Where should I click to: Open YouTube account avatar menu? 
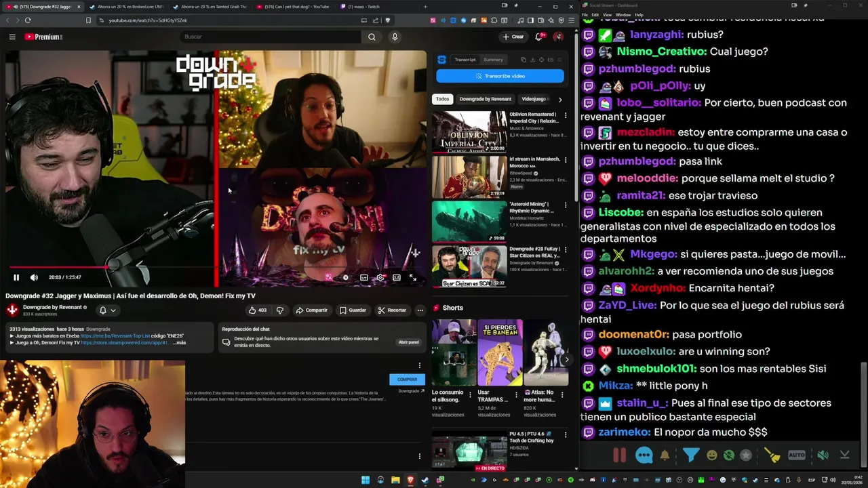tap(558, 37)
